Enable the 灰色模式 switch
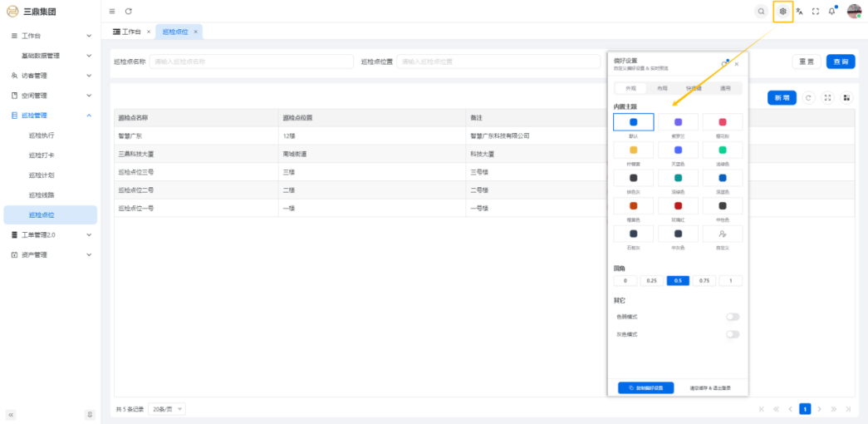868x424 pixels. pos(732,334)
